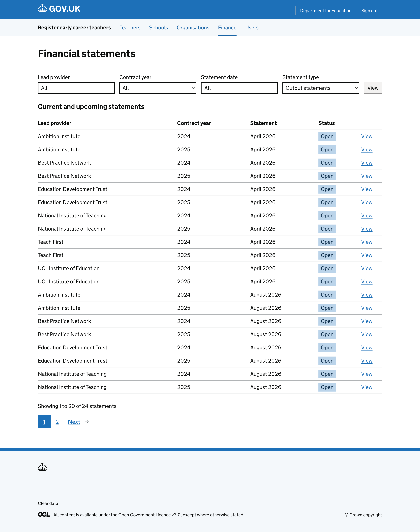Click the arrow icon beside Next
The image size is (420, 532).
86,422
